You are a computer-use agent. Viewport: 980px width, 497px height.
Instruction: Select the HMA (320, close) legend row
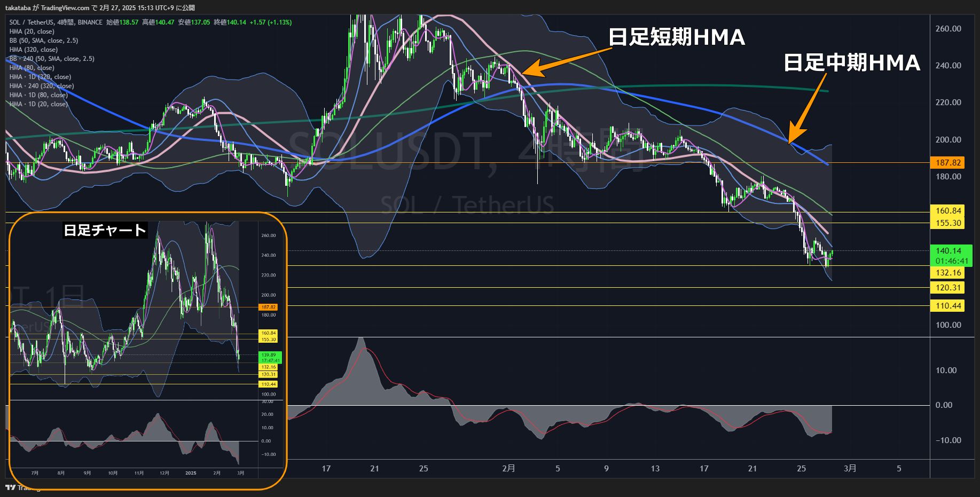[34, 50]
